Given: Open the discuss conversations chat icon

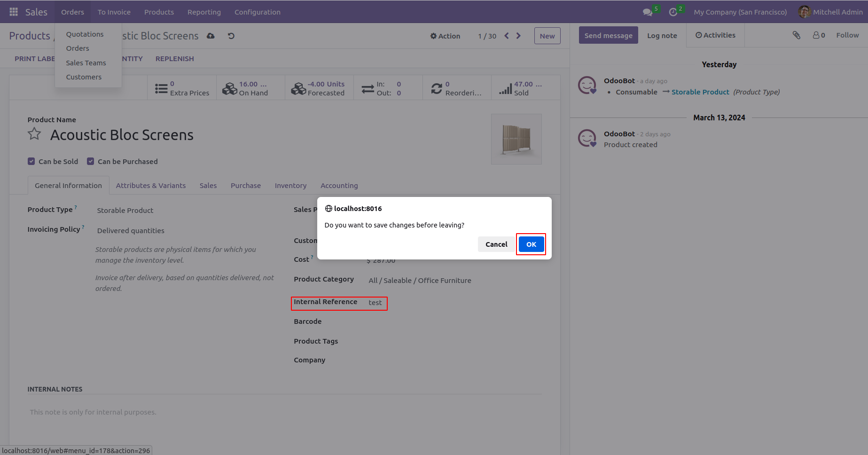Looking at the screenshot, I should pyautogui.click(x=648, y=12).
